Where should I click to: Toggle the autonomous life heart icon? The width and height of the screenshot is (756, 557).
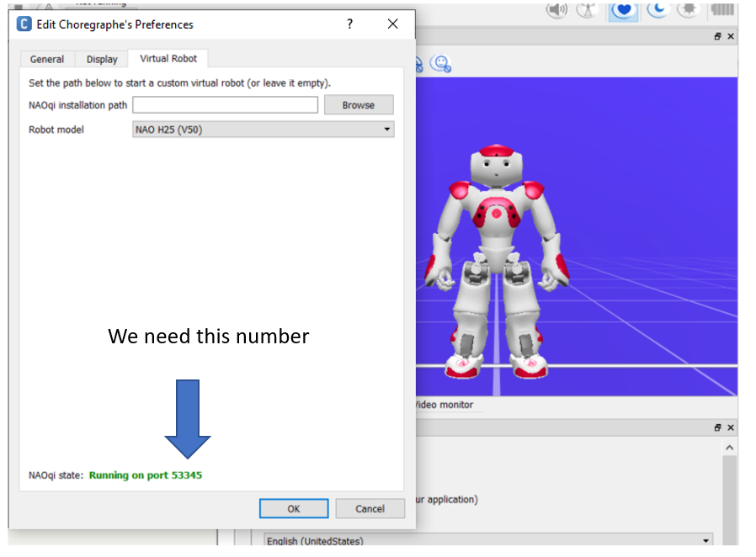(624, 10)
